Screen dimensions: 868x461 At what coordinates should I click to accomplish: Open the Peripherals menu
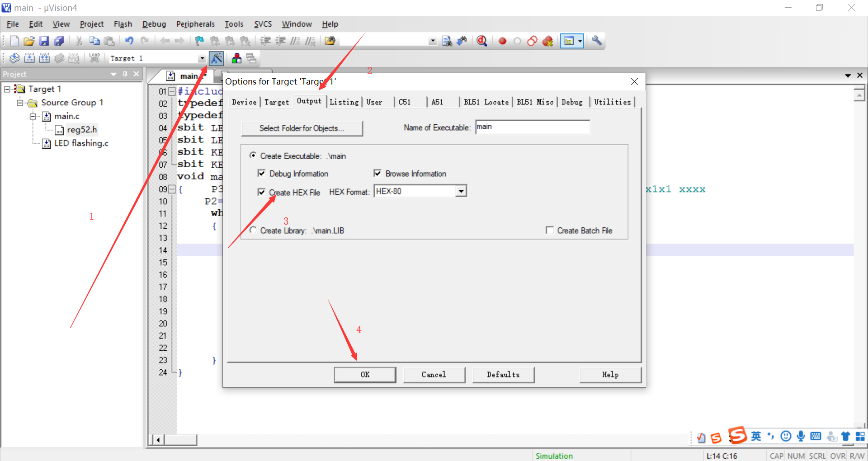coord(195,24)
